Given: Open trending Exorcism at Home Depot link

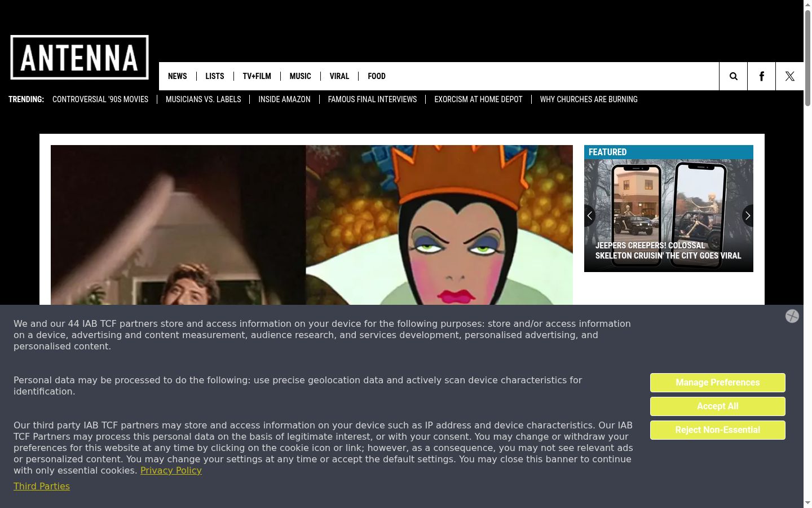Looking at the screenshot, I should [x=478, y=99].
